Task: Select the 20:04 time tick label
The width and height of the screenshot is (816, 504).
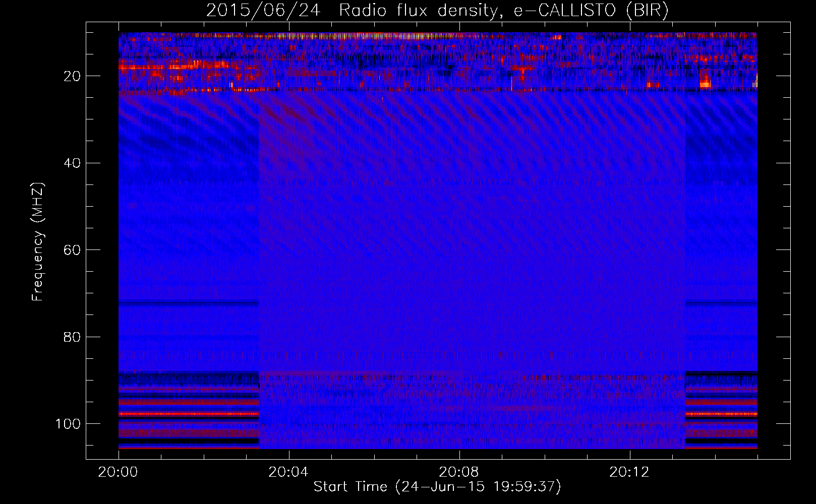Action: point(288,472)
